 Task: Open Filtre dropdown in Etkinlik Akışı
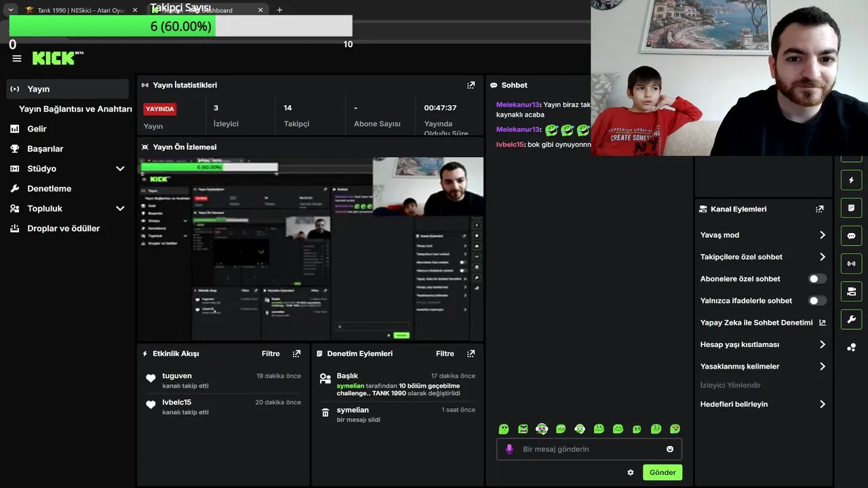(x=271, y=354)
